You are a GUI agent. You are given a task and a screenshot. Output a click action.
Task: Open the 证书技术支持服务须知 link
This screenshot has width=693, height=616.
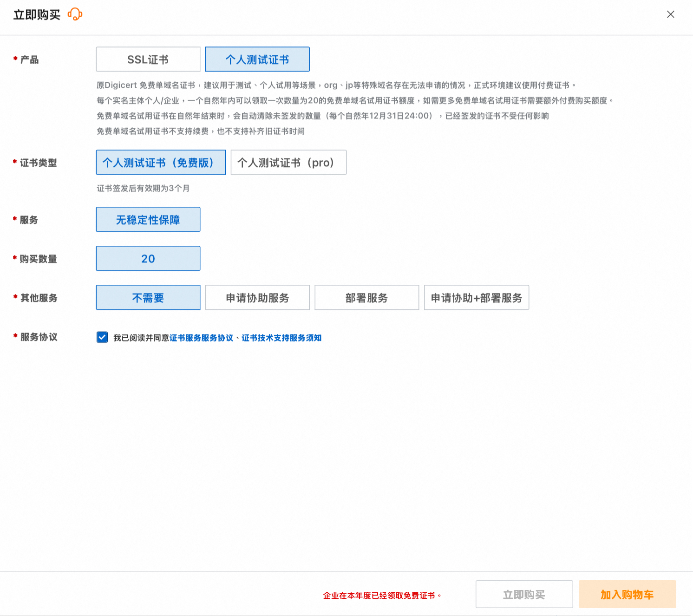coord(282,338)
